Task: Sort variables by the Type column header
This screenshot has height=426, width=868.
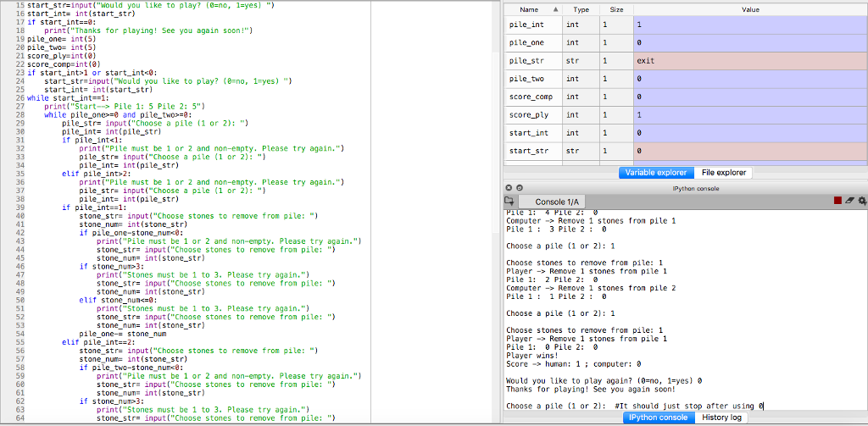Action: 581,10
